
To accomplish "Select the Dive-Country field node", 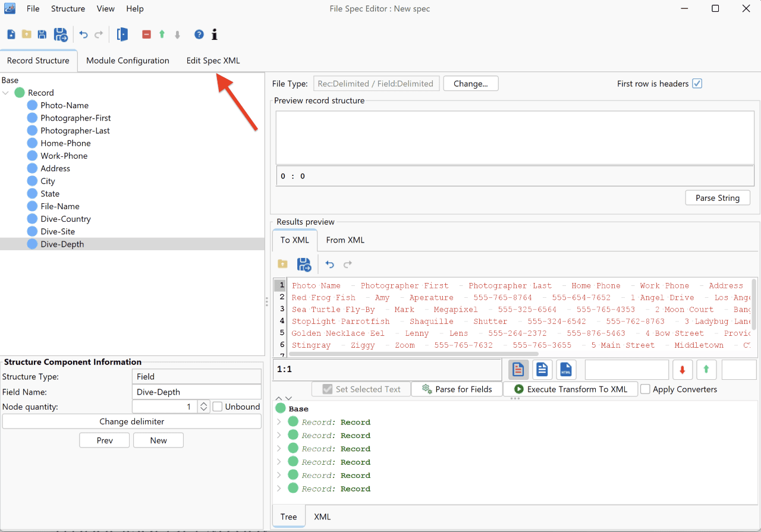I will click(x=65, y=219).
